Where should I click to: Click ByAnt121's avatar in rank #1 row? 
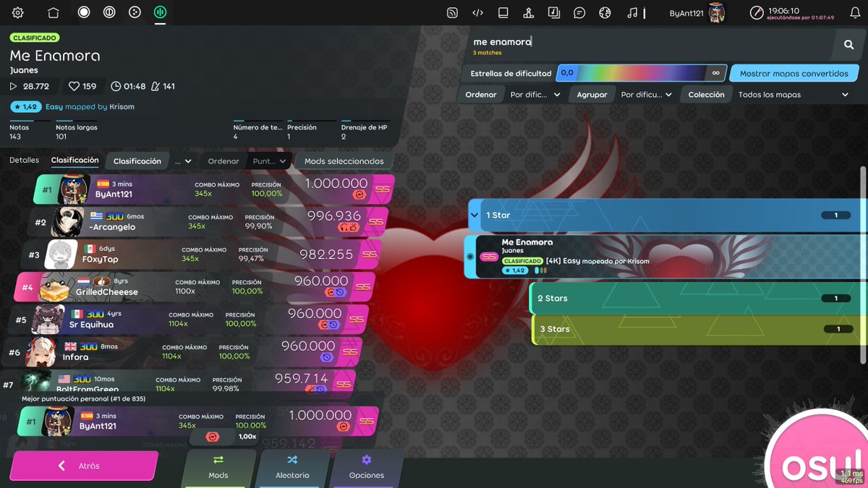(75, 189)
